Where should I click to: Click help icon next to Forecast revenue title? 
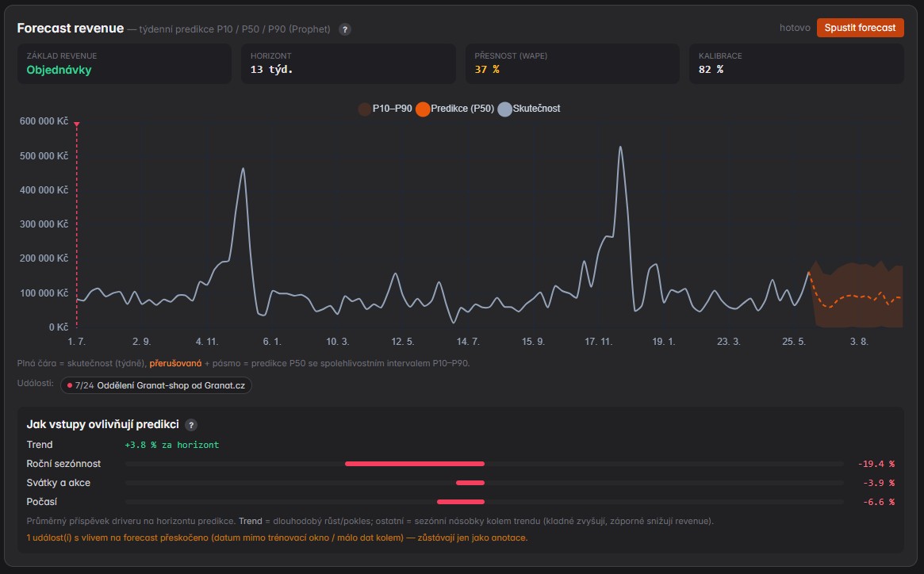[x=345, y=29]
